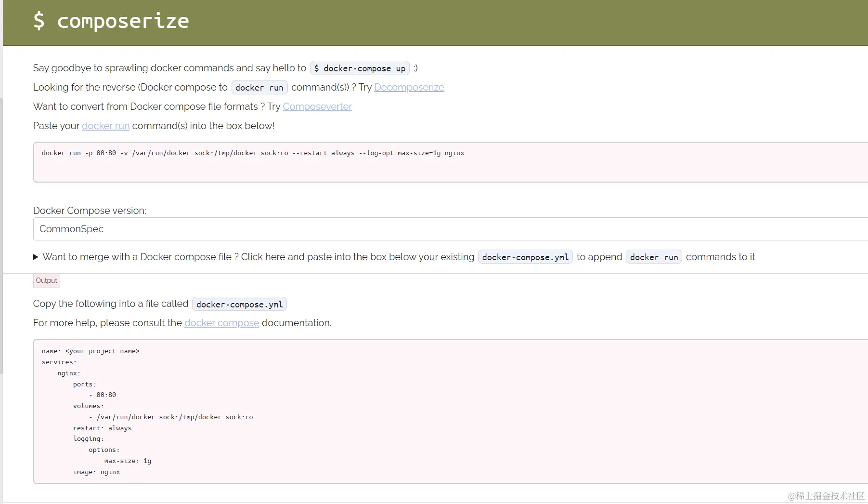
Task: Click the docker.sock volume mapping line
Action: click(171, 417)
